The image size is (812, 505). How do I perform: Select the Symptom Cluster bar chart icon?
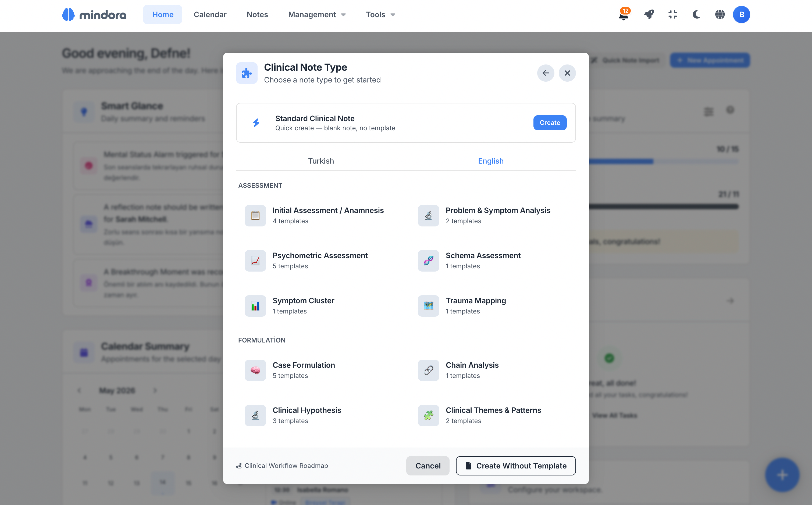point(255,306)
